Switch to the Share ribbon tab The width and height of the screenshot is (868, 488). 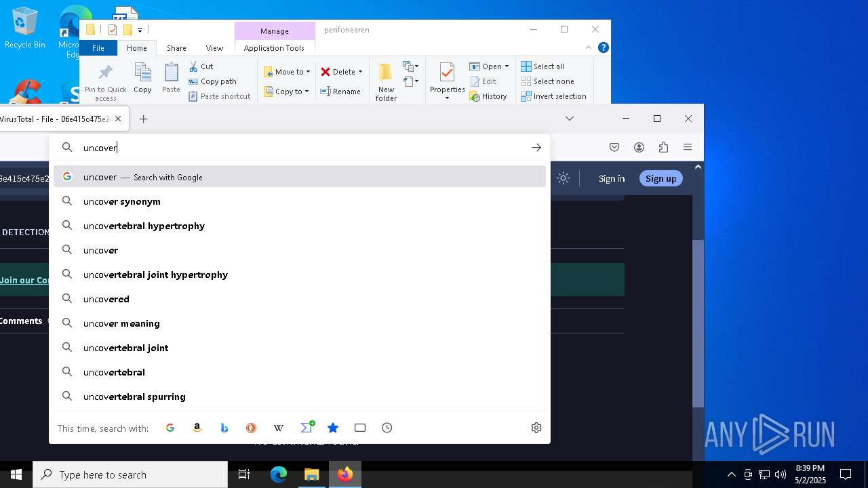coord(176,48)
